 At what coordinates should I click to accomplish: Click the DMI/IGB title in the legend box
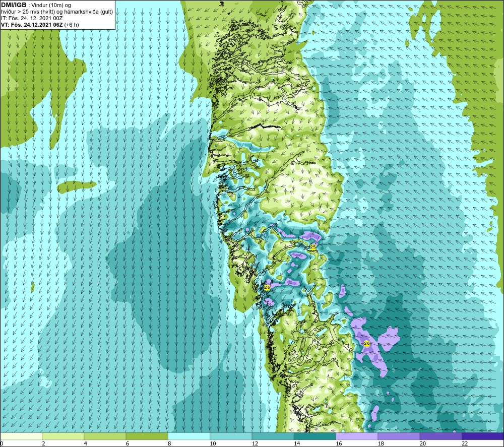[14, 5]
